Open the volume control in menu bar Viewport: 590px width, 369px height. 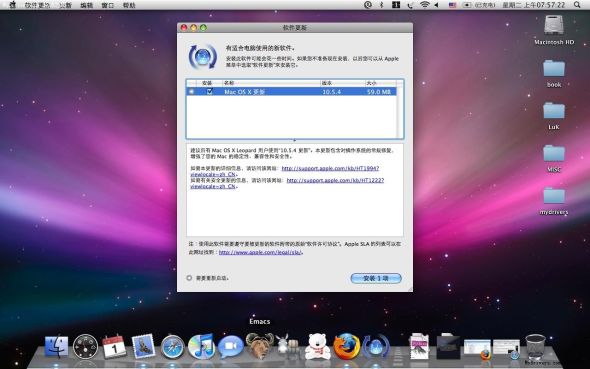pyautogui.click(x=436, y=5)
